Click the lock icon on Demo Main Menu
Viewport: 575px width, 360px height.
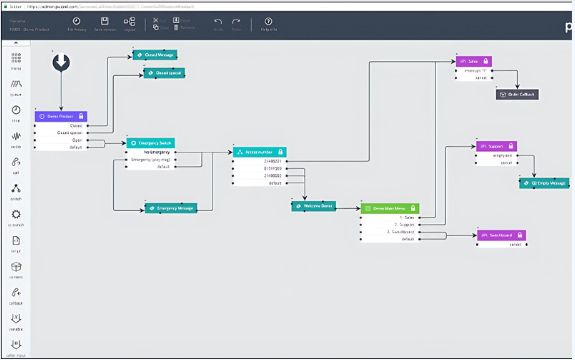click(413, 208)
